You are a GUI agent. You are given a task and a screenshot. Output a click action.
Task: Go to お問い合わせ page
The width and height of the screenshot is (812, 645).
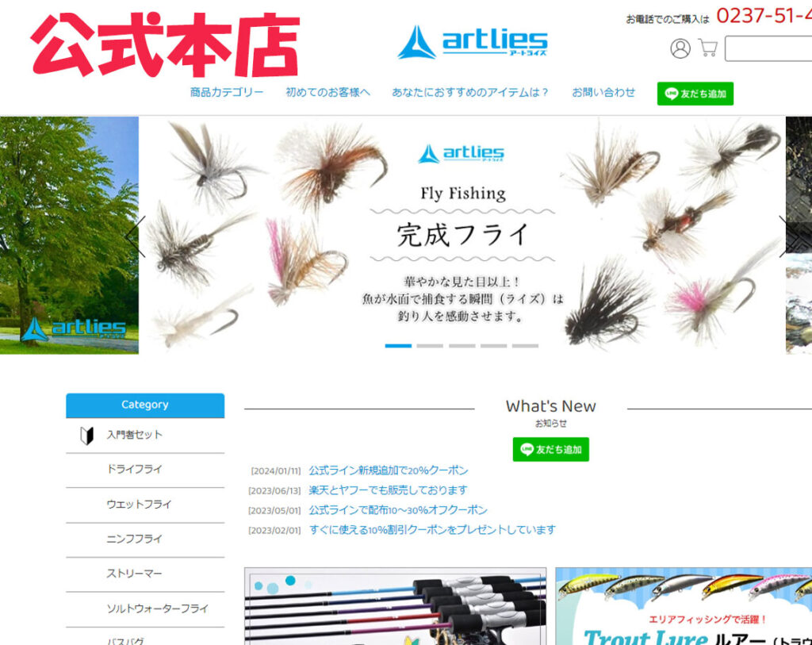pyautogui.click(x=603, y=93)
